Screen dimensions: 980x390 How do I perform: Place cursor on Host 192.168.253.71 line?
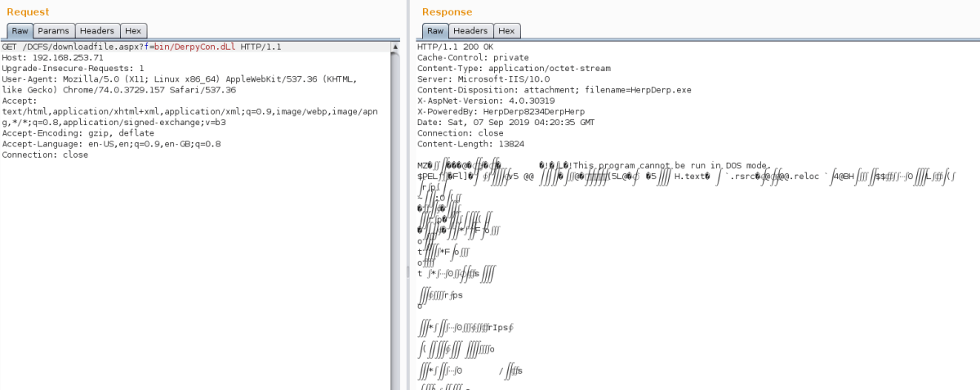53,58
